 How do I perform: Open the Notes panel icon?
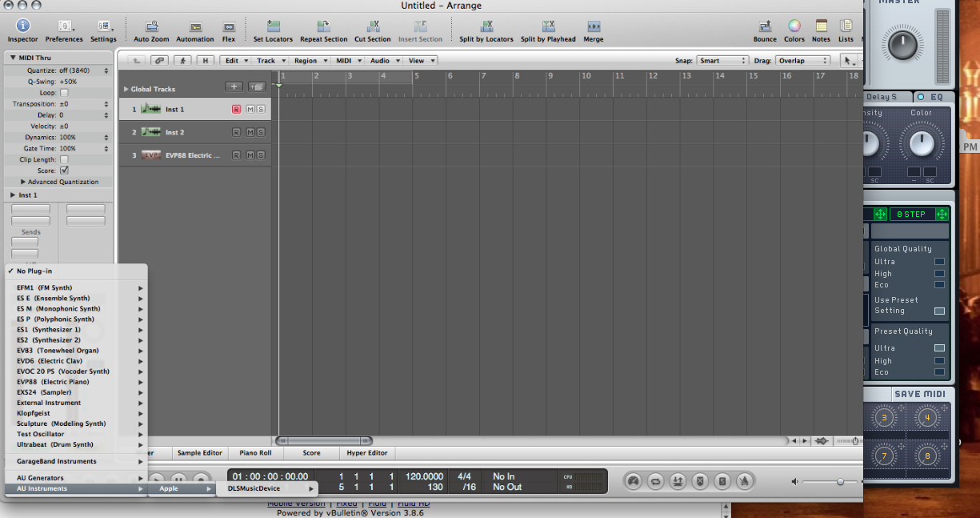click(821, 26)
